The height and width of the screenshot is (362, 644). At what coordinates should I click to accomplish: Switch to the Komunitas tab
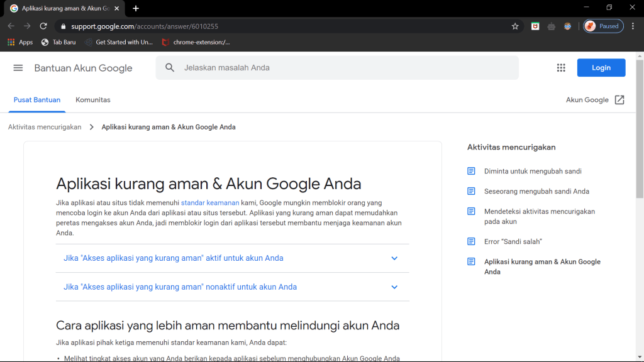[93, 100]
